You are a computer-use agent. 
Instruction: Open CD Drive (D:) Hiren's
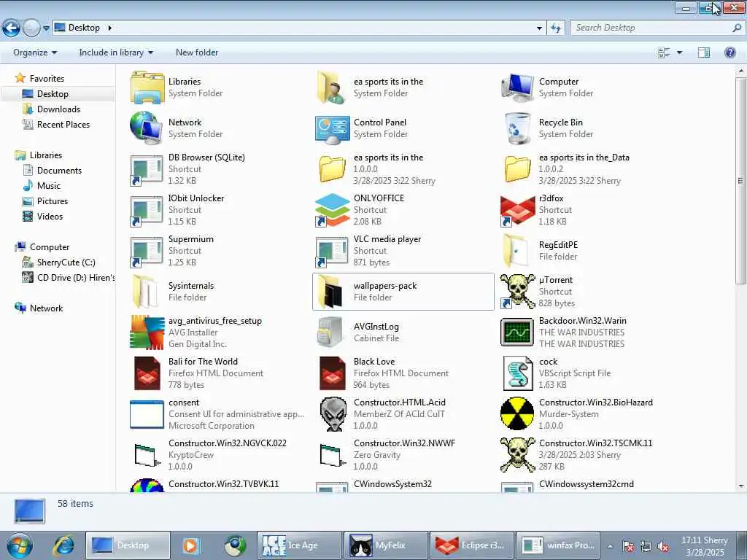(68, 278)
